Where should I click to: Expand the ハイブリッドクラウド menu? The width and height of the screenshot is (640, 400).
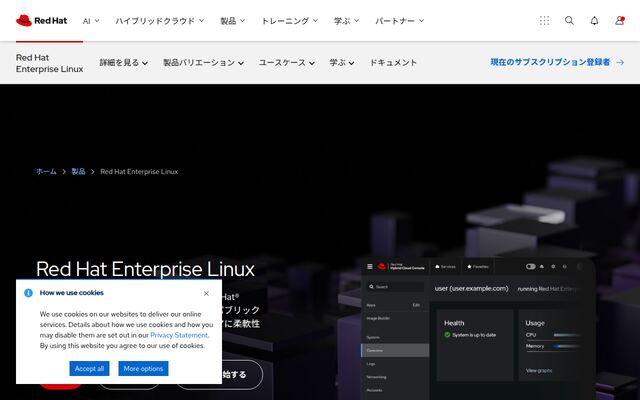[160, 21]
